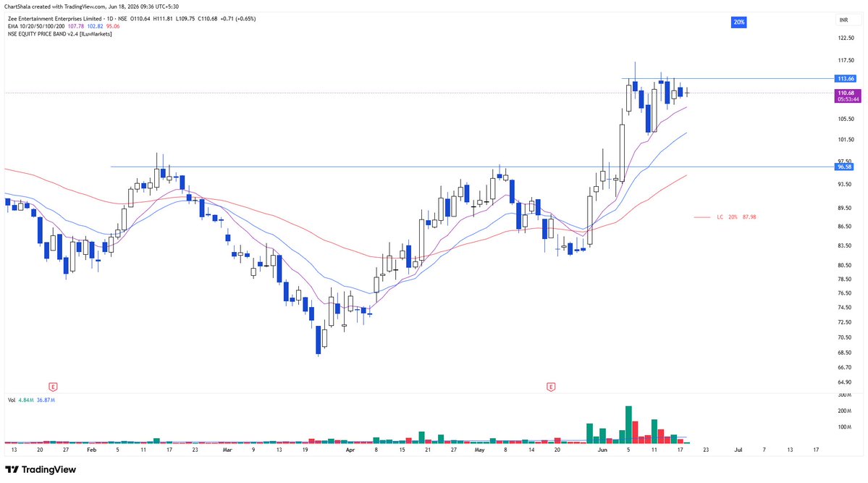Click the current price label 110.68
The width and height of the screenshot is (868, 483).
click(x=847, y=93)
